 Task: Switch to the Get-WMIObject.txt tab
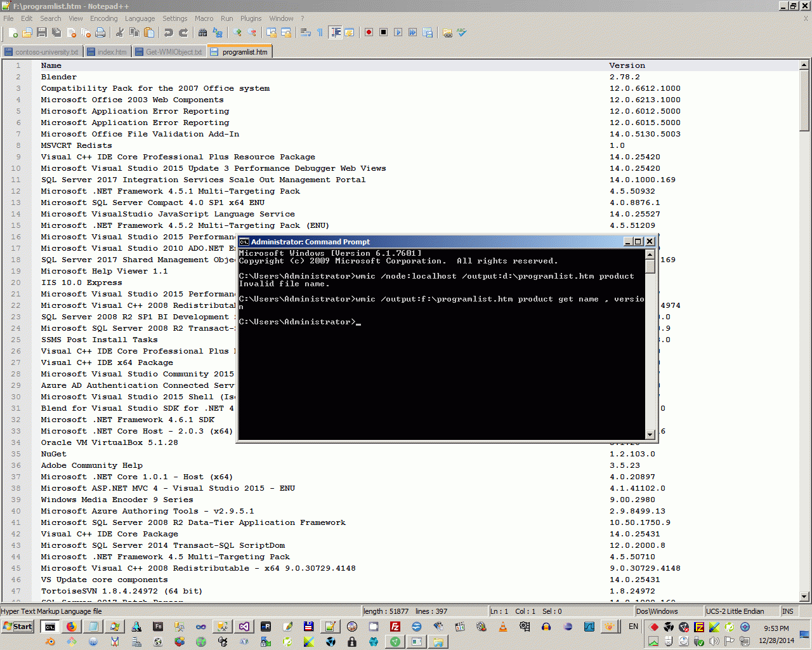click(x=169, y=52)
